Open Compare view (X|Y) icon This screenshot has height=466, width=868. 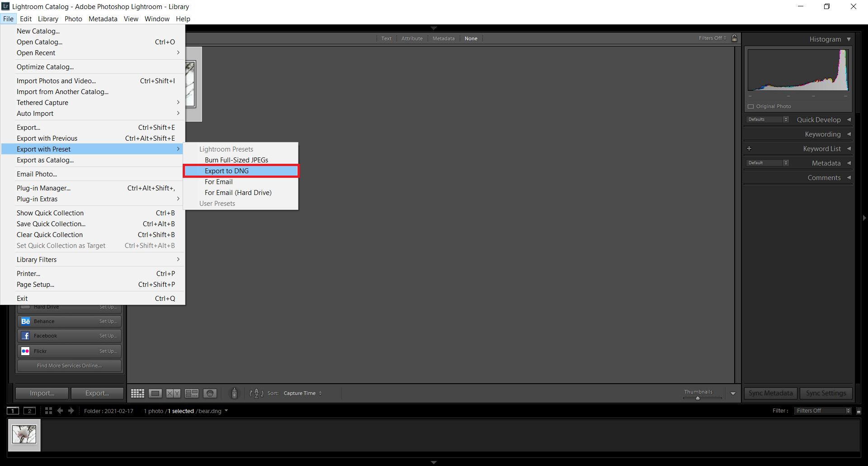point(173,394)
